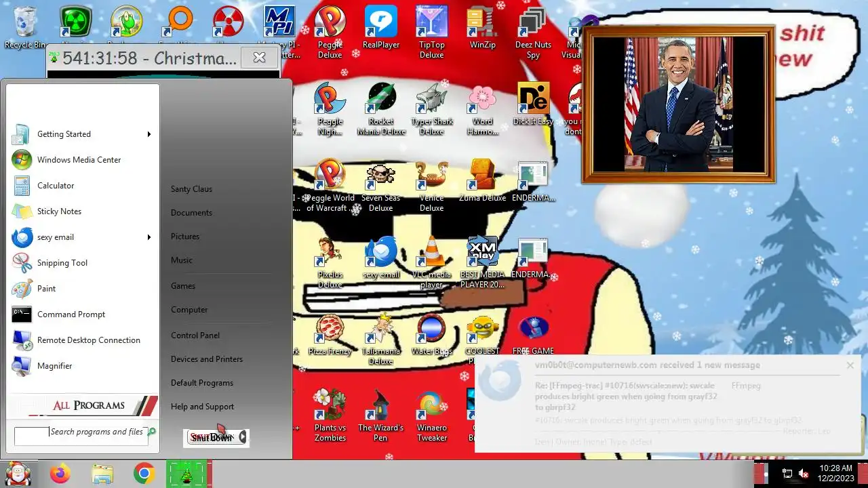The width and height of the screenshot is (868, 488).
Task: Open the Pixelus Deluxe desktop shortcut
Action: 330,262
